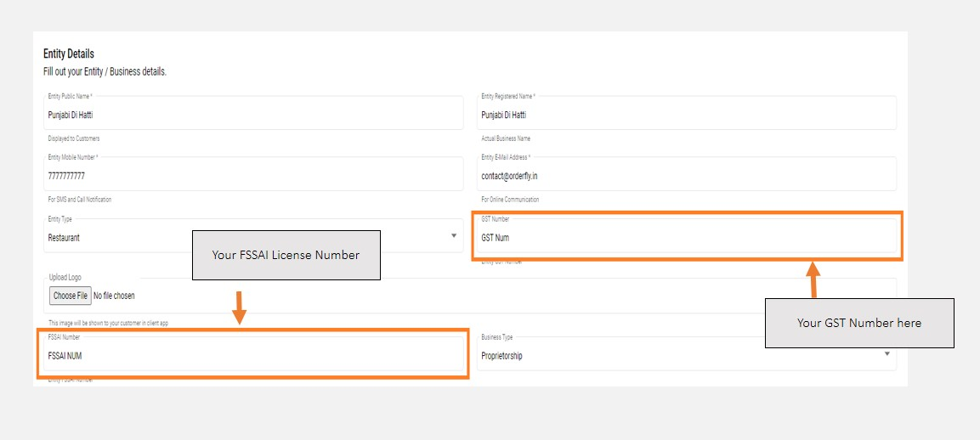980x440 pixels.
Task: Click the Business Type dropdown arrow
Action: click(x=887, y=354)
